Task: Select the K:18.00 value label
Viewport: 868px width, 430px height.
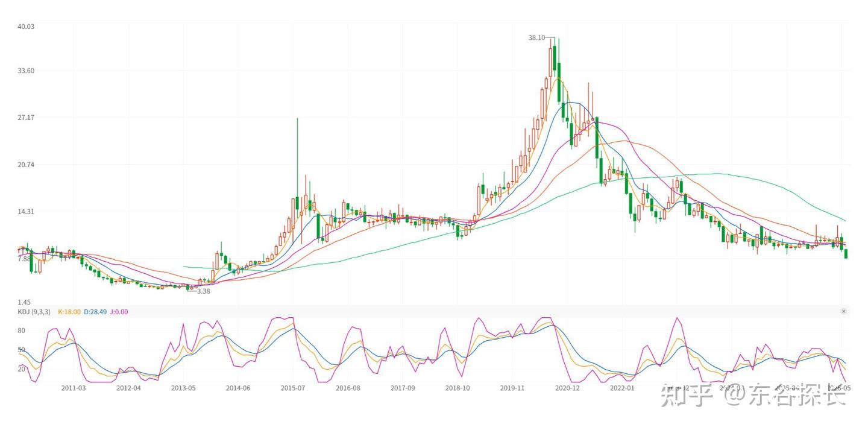Action: tap(69, 312)
